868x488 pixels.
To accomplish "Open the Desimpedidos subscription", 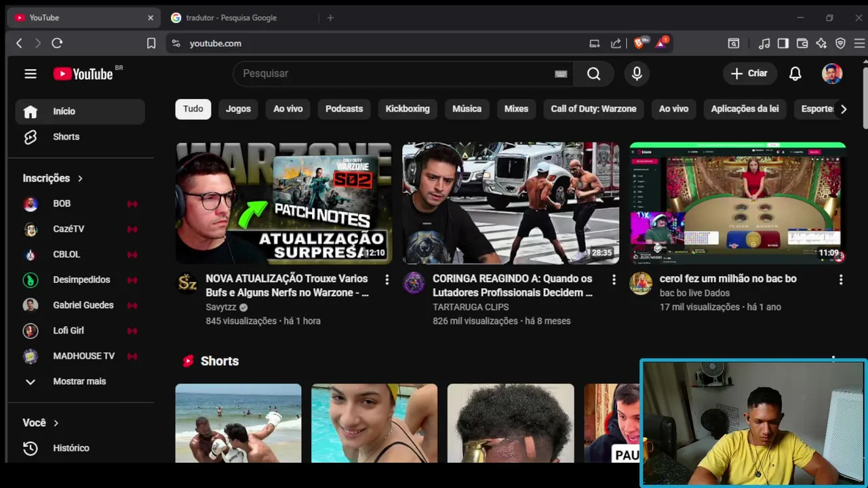I will click(x=80, y=280).
